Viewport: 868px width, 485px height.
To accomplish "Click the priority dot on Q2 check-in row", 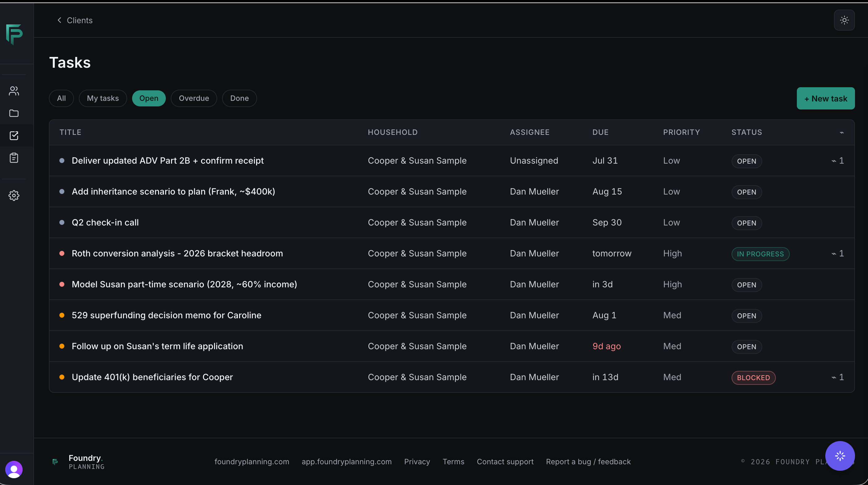I will [x=62, y=222].
